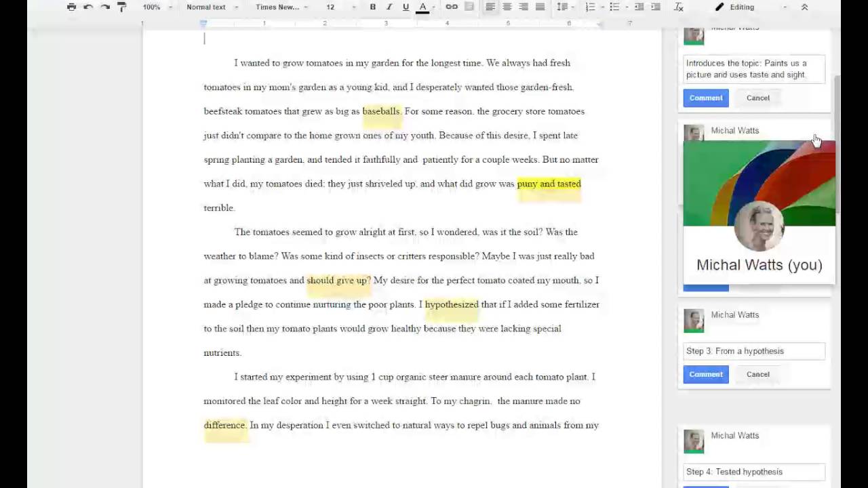Open the Editing mode menu
The image size is (868, 488).
pyautogui.click(x=751, y=7)
